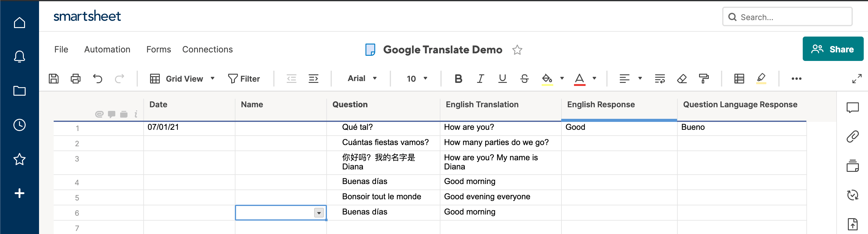This screenshot has height=234, width=868.
Task: Click cell 'Cuántas fiestas vamos?'
Action: pos(383,143)
